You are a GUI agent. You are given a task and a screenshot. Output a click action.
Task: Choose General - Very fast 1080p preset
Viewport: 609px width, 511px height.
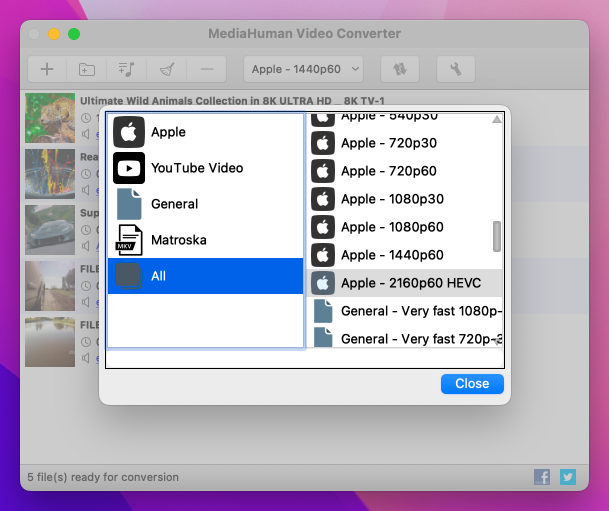click(x=420, y=311)
